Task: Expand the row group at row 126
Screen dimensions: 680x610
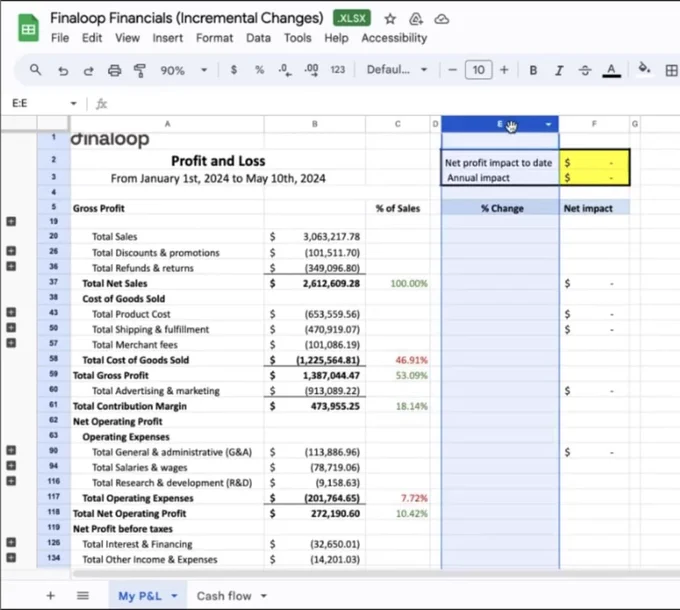Action: tap(11, 542)
